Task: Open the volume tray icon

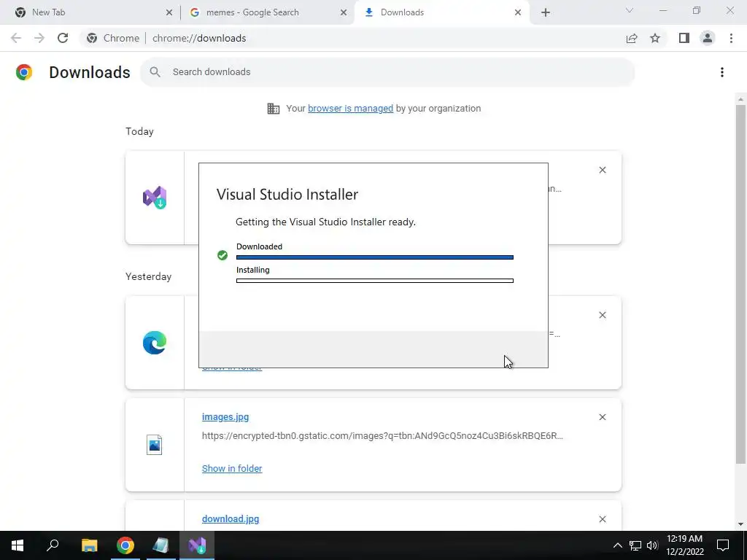Action: click(x=652, y=545)
